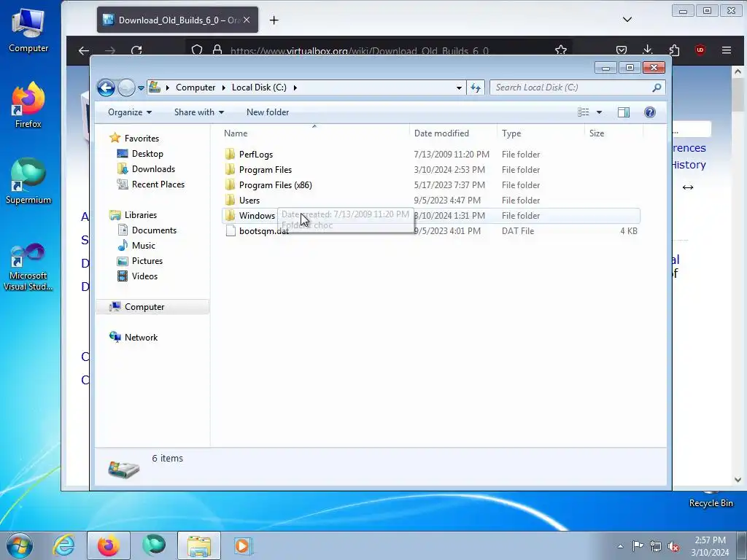Screen dimensions: 747x560
Task: Select Computer in navigation pane
Action: (x=152, y=307)
